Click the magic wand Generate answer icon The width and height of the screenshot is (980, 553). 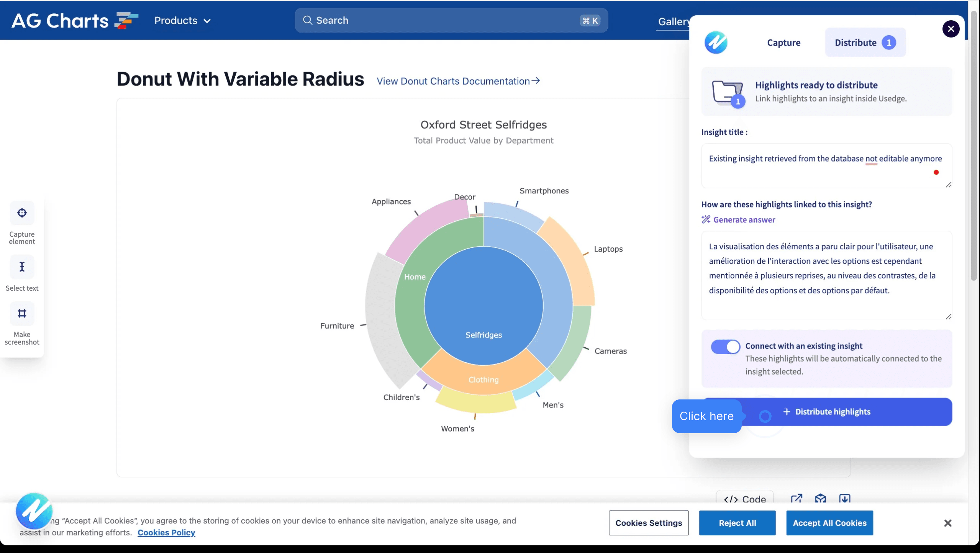706,219
